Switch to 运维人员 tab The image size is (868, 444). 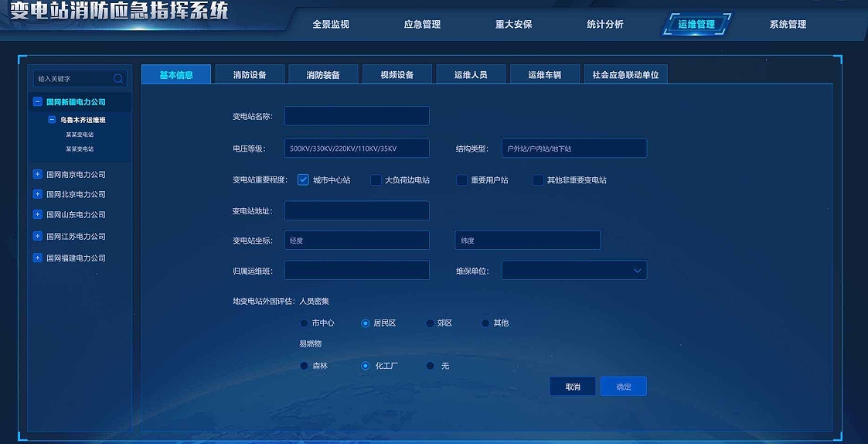tap(471, 74)
